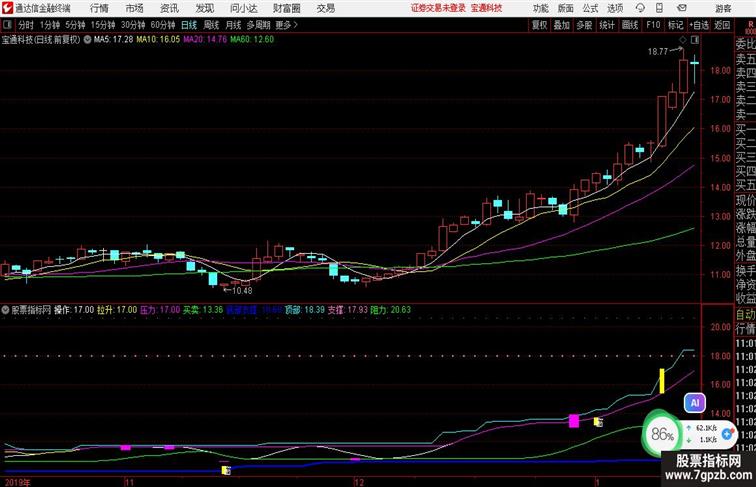Screen dimensions: 756x487
Task: Click the 宝通科技(日线 前复权) title
Action: (x=41, y=40)
